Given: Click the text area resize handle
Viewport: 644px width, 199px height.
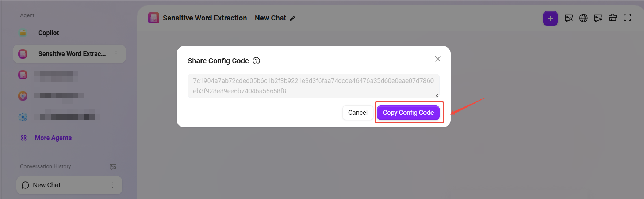Looking at the screenshot, I should [x=437, y=95].
